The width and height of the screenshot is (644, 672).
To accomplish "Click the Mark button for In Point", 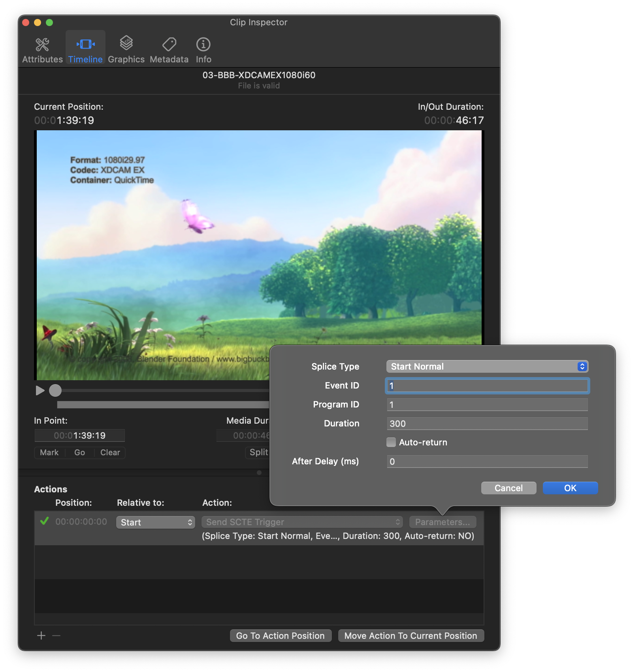I will [49, 452].
